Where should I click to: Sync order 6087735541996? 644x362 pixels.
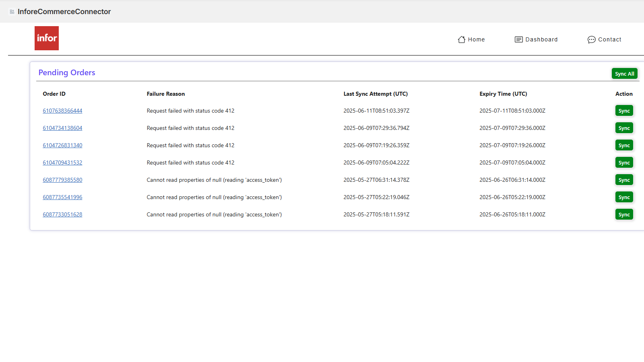(x=624, y=197)
